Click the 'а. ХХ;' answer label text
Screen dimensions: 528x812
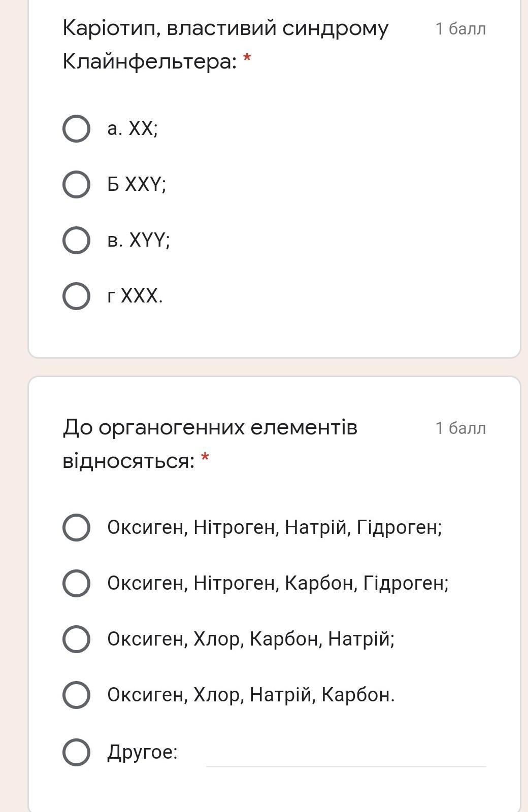(133, 129)
